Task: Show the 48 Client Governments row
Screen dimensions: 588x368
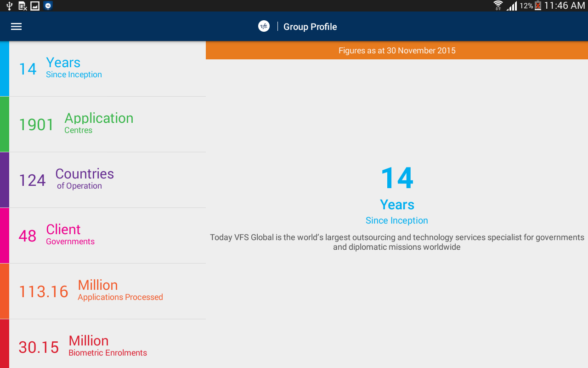Action: pyautogui.click(x=103, y=236)
